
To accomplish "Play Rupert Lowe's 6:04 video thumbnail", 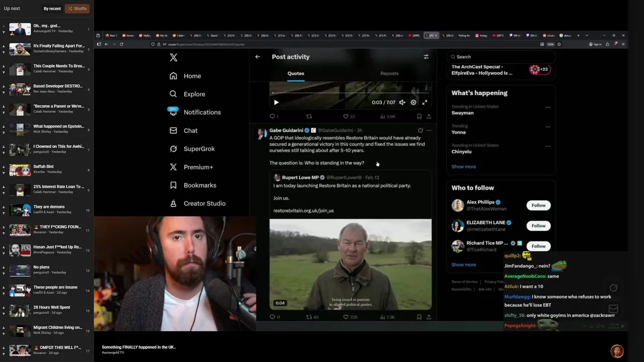I will click(x=350, y=264).
